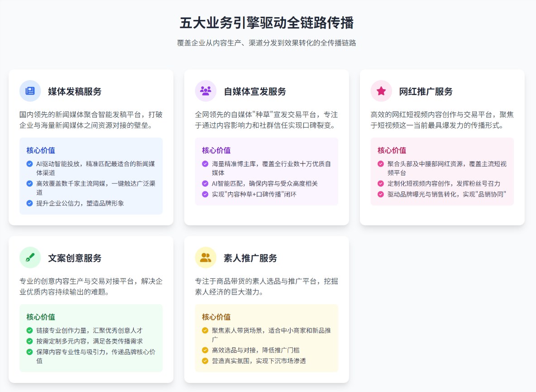The image size is (536, 392).
Task: Click the blue 核心价值 label under 媒体发稿服务
Action: pyautogui.click(x=41, y=150)
